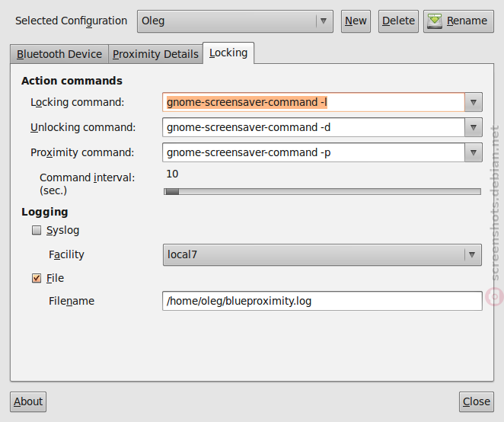Click the Locking command text field

click(x=314, y=102)
